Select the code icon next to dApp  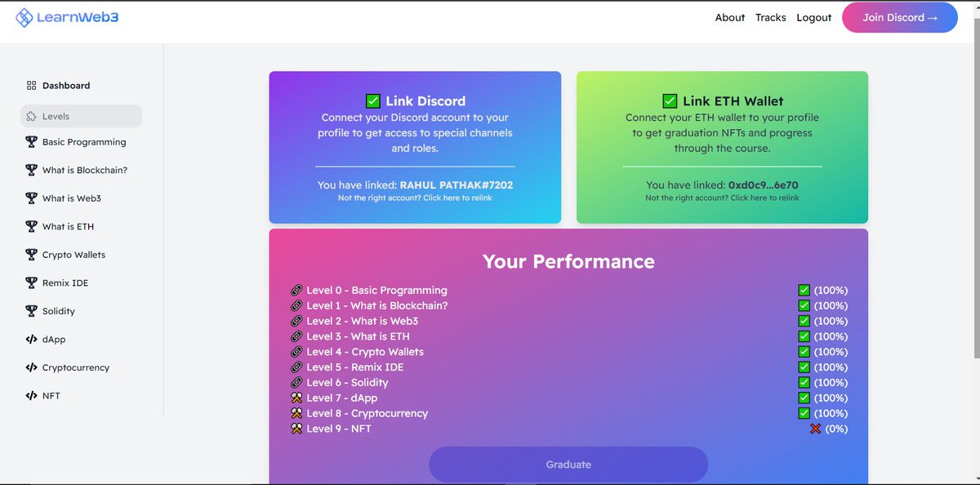point(29,339)
